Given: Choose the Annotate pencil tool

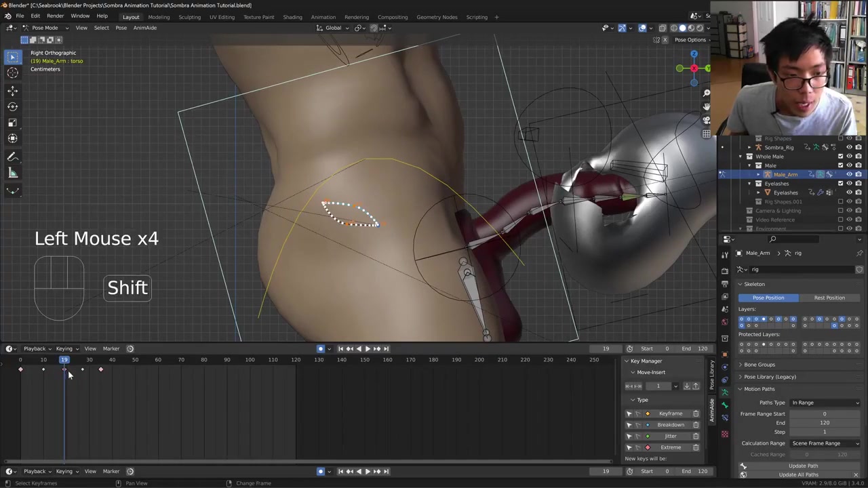Looking at the screenshot, I should 12,157.
